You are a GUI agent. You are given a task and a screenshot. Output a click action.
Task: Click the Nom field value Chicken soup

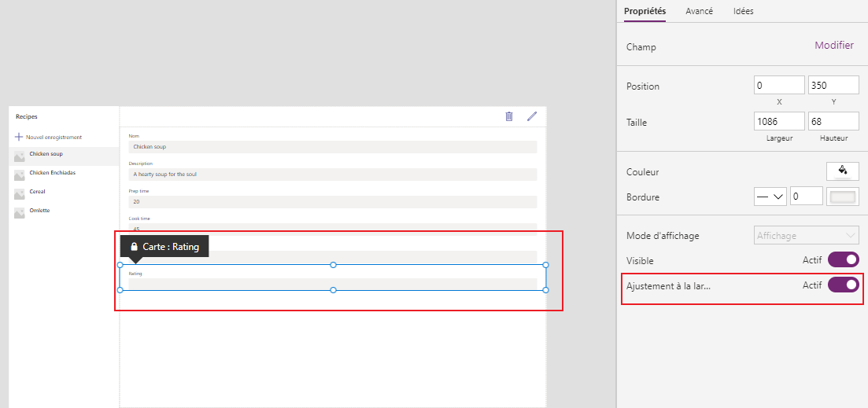pyautogui.click(x=333, y=146)
